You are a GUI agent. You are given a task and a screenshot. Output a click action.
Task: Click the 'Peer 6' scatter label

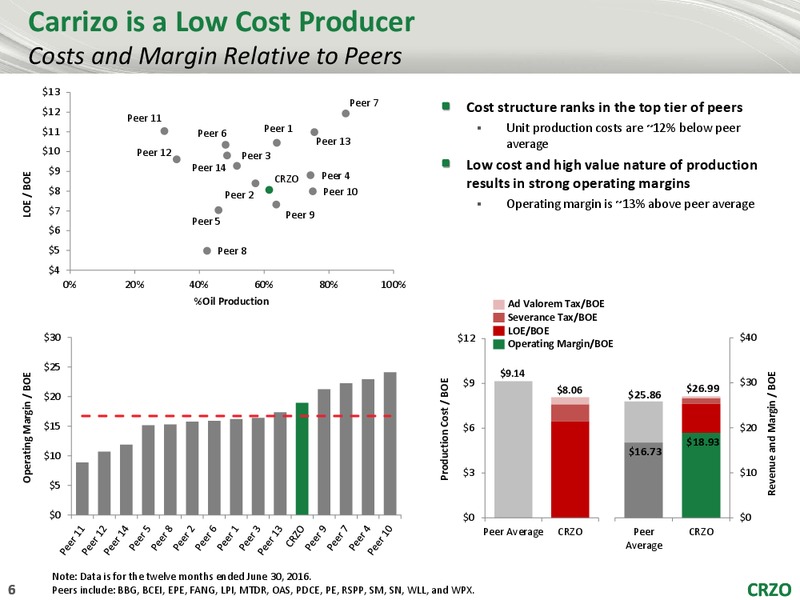point(212,133)
